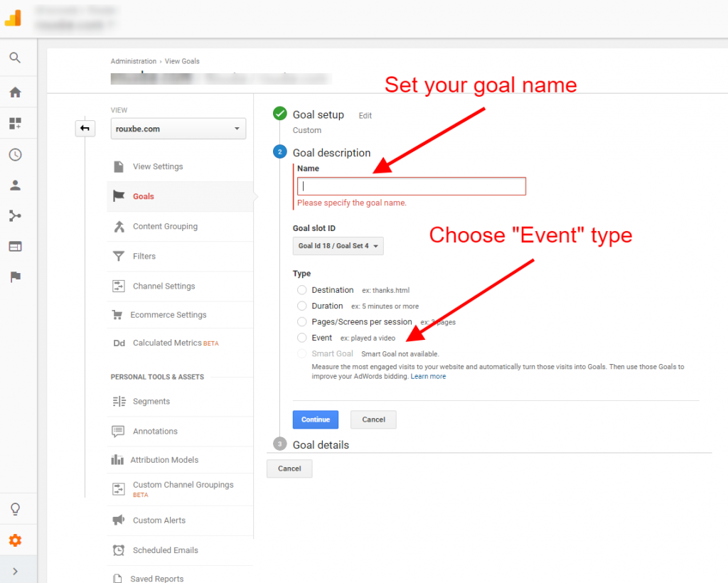Open the rouxbe.com view dropdown

178,129
